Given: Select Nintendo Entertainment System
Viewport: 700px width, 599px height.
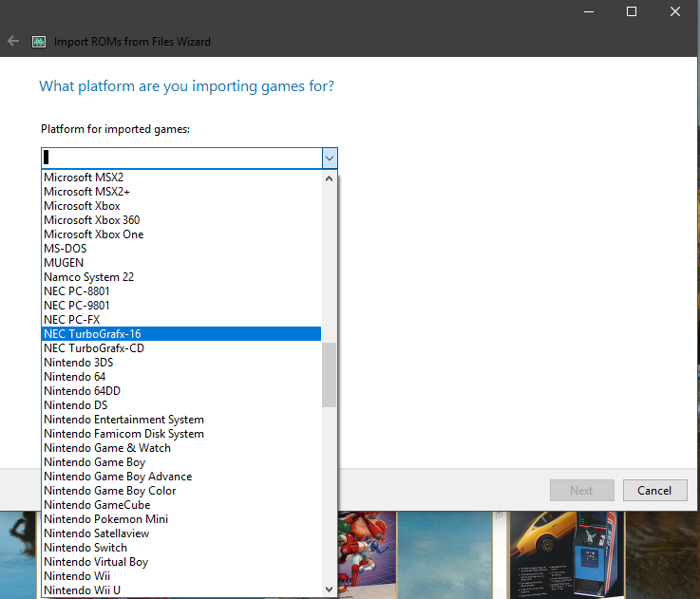Looking at the screenshot, I should tap(181, 420).
